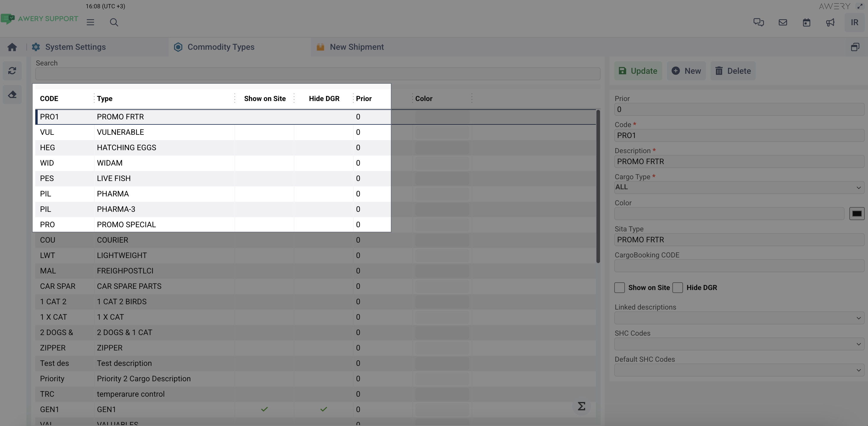Click the Update button
This screenshot has height=426, width=868.
pyautogui.click(x=638, y=71)
